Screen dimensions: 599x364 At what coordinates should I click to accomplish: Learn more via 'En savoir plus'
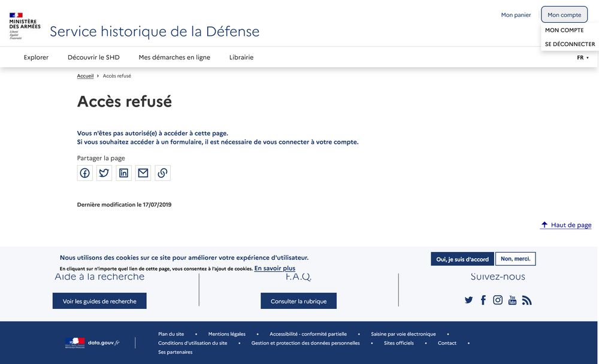coord(276,268)
